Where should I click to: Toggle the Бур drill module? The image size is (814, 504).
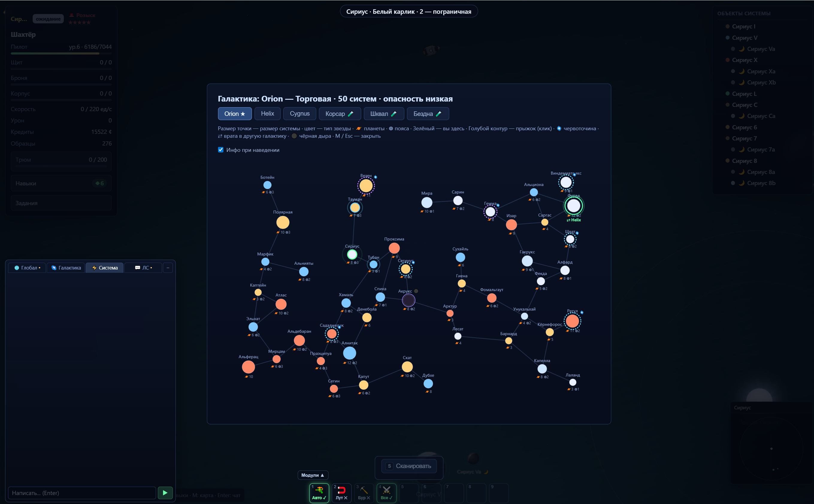click(x=364, y=493)
